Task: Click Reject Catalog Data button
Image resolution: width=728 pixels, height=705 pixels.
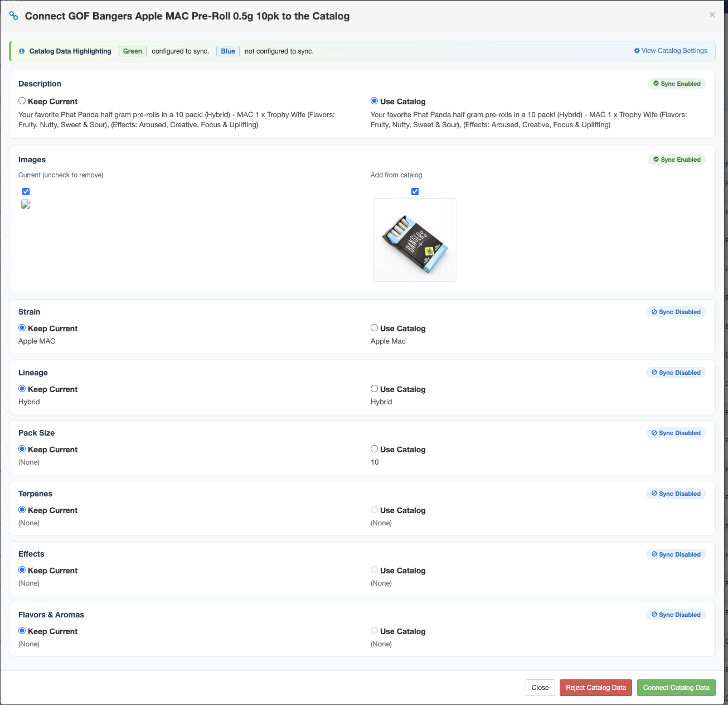Action: pos(596,688)
